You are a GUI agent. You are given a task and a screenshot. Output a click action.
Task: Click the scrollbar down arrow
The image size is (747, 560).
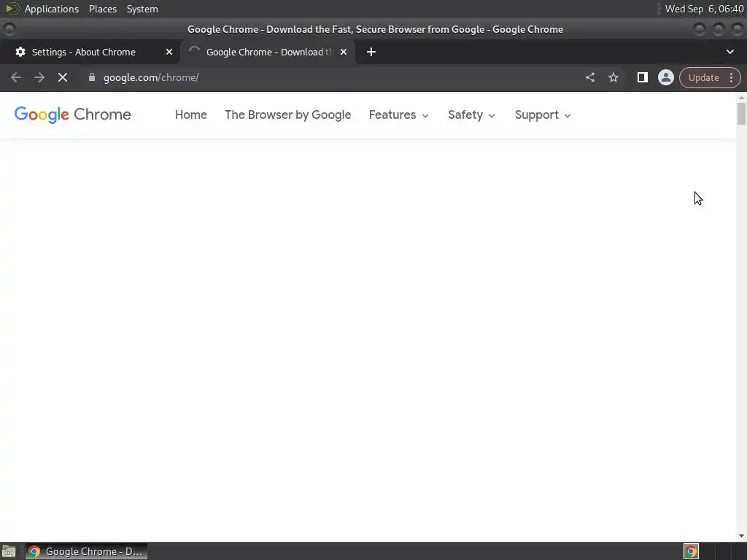tap(741, 536)
